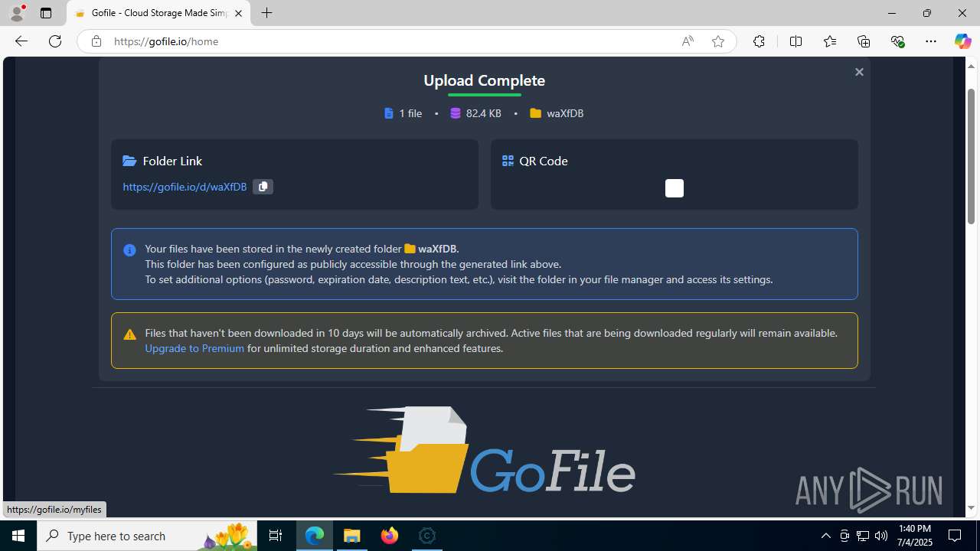980x551 pixels.
Task: Launch Firefox from the taskbar
Action: 390,536
